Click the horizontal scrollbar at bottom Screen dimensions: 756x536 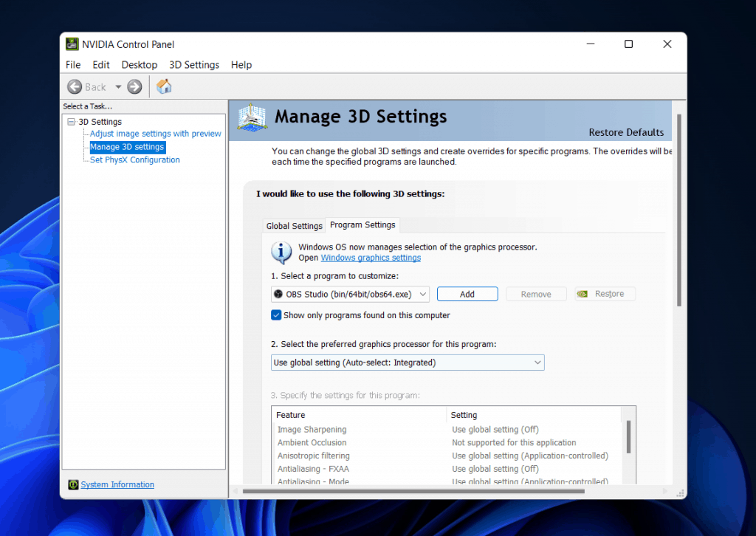point(413,491)
